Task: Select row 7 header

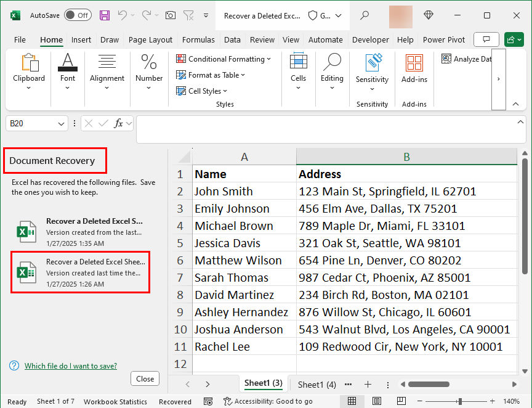Action: 180,278
